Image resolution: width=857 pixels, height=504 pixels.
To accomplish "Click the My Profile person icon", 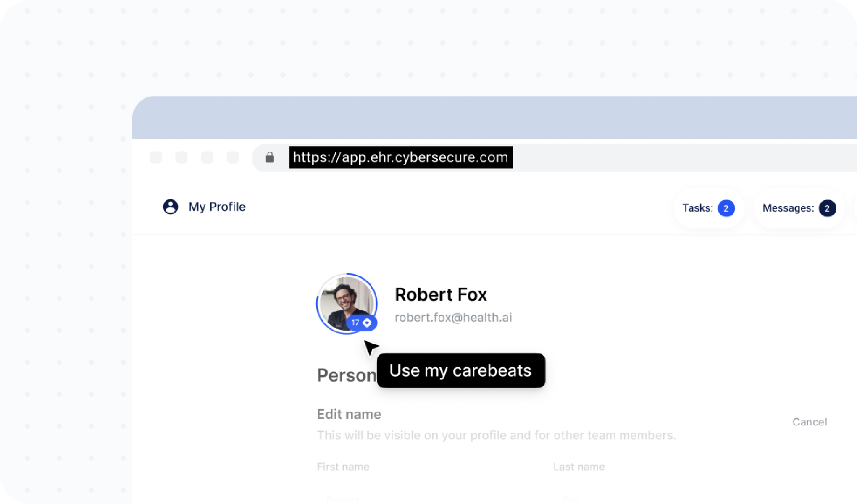I will (x=170, y=207).
